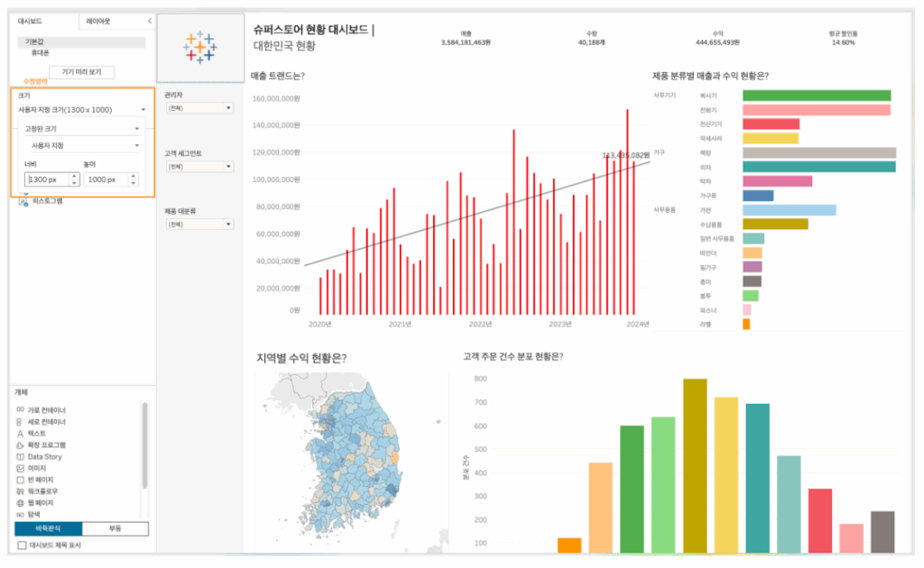Viewport: 924px width, 568px height.
Task: Open the 관리자 filter dropdown
Action: 199,108
